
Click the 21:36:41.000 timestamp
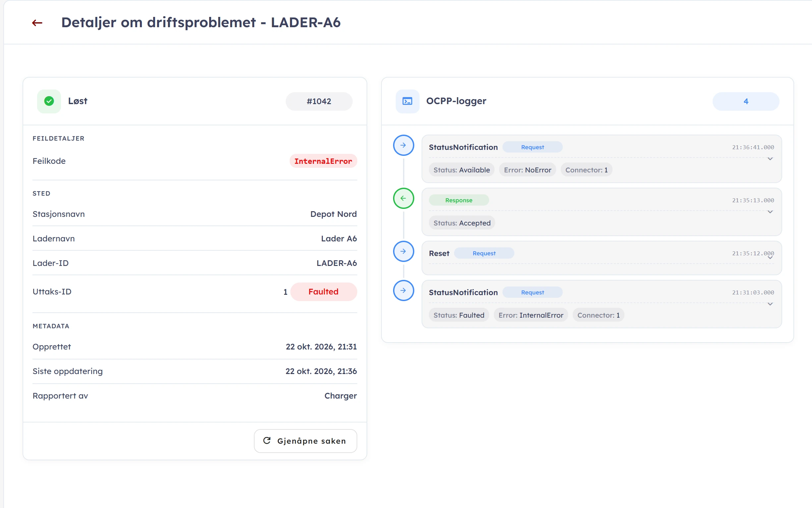(x=753, y=147)
